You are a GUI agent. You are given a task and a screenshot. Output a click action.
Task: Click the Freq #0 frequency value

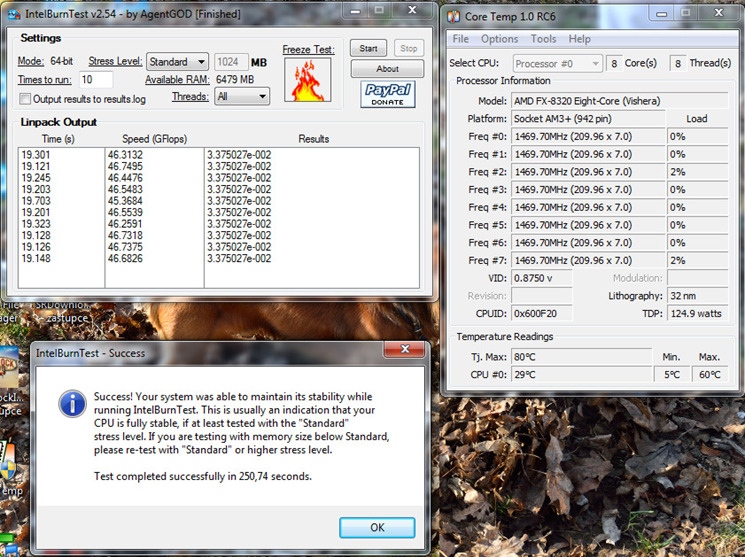point(588,137)
